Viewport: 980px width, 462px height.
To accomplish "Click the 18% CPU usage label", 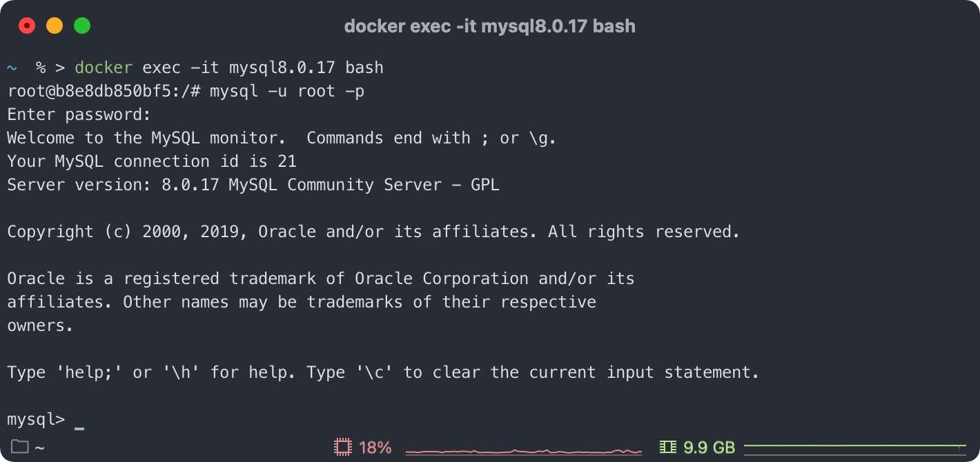I will (x=375, y=448).
